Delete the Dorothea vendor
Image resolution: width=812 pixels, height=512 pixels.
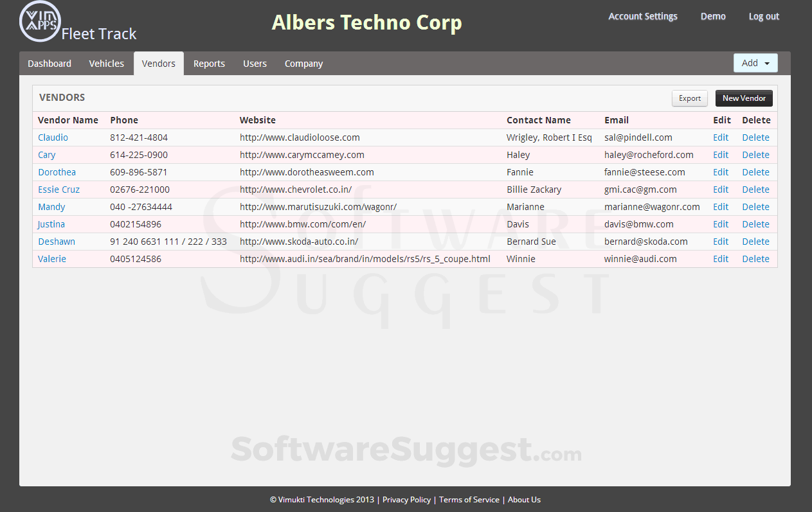[x=755, y=172]
